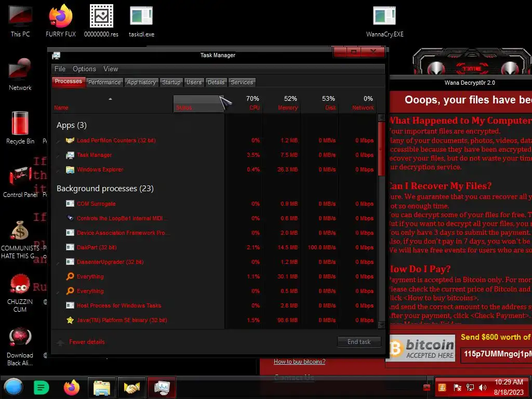Viewport: 532px width, 399px height.
Task: Click the End task button
Action: [x=359, y=342]
